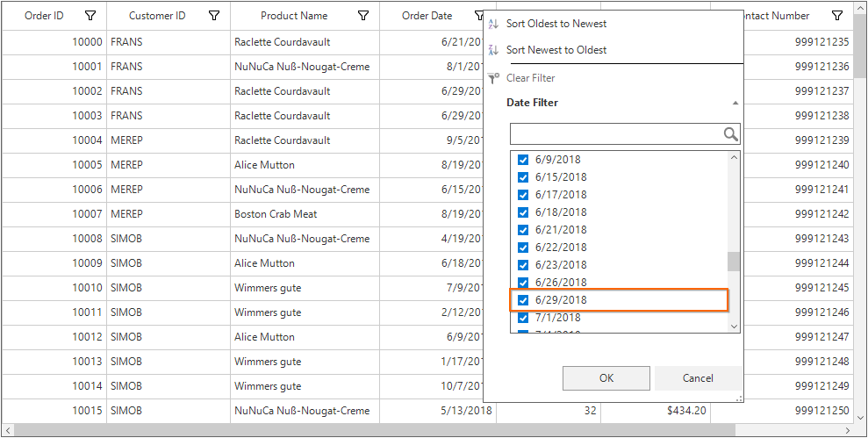Click the Product Name column header
This screenshot has width=868, height=438.
[x=305, y=16]
